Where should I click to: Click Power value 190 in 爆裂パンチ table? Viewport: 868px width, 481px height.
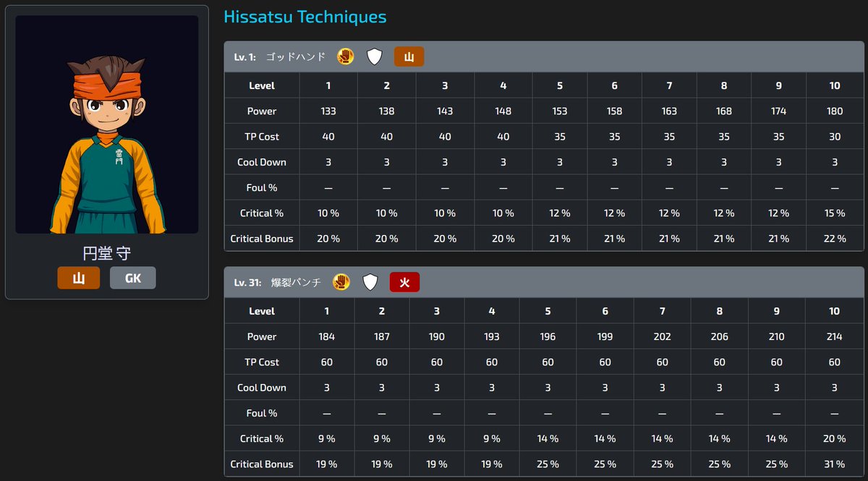[x=437, y=337]
